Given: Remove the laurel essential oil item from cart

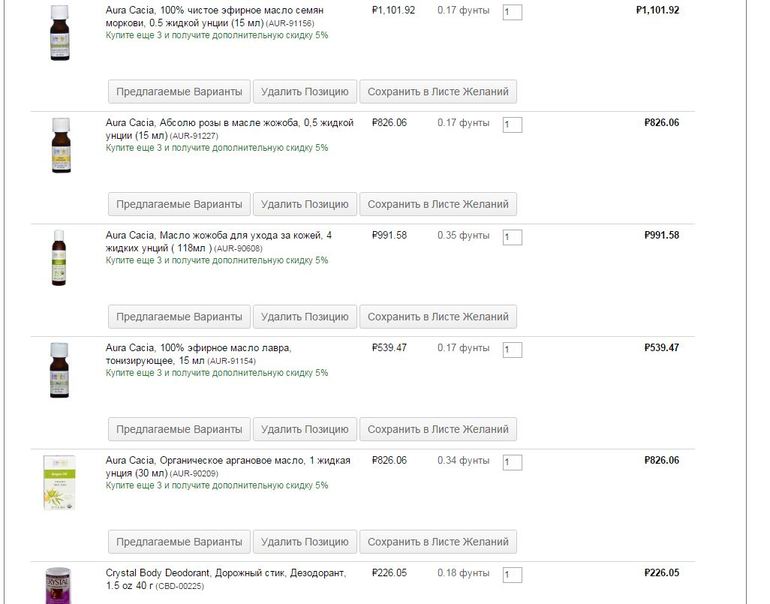Looking at the screenshot, I should [x=304, y=429].
